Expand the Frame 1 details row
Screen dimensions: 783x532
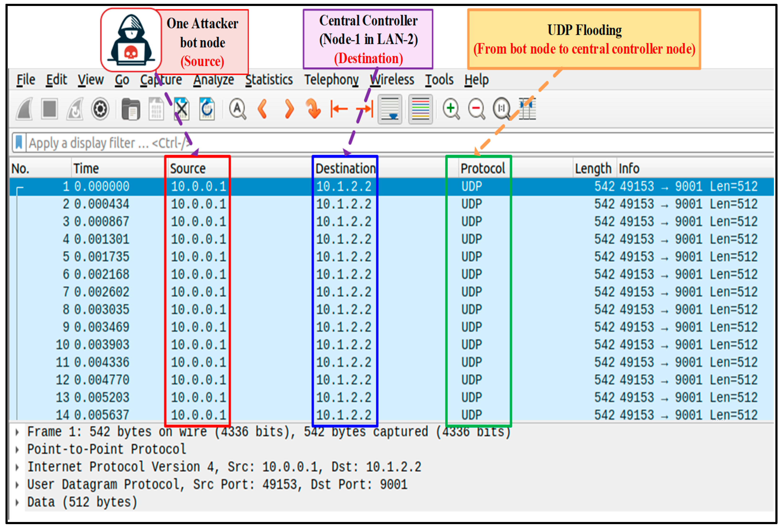click(17, 432)
